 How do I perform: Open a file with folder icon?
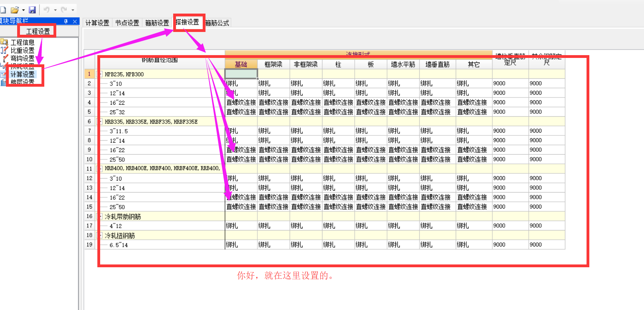point(15,10)
